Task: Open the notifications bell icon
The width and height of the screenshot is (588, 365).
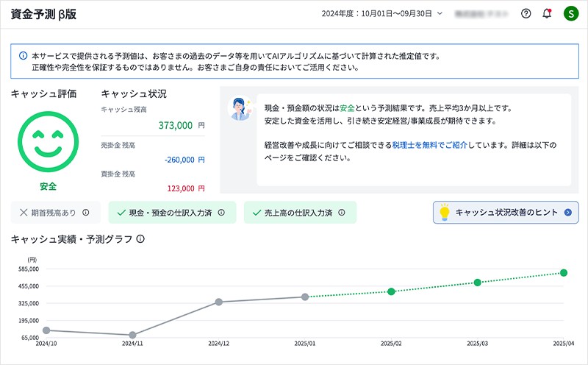Action: pyautogui.click(x=547, y=13)
